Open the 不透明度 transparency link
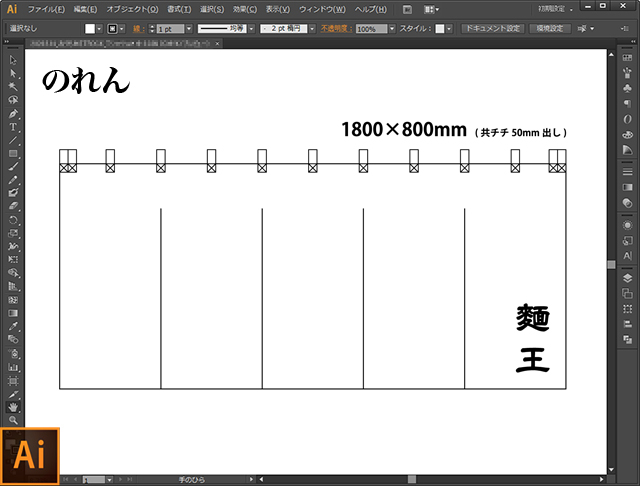Screen dimensions: 640x486 (336, 29)
